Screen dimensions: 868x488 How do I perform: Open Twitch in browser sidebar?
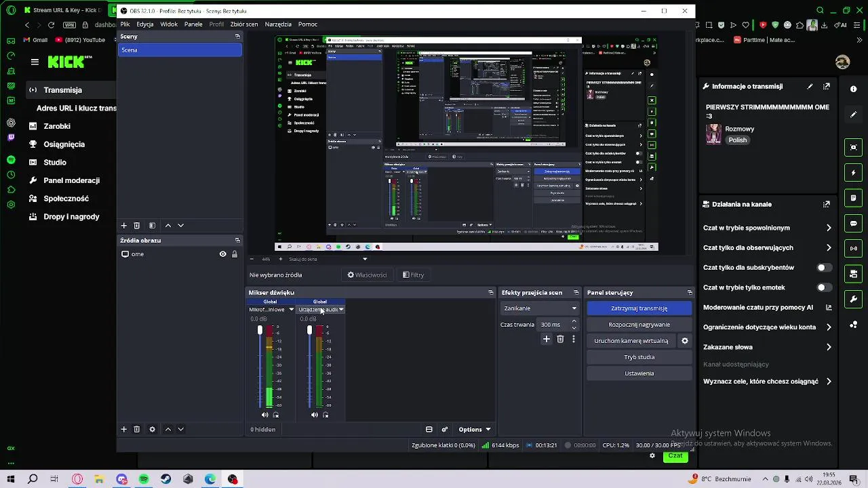tap(11, 138)
